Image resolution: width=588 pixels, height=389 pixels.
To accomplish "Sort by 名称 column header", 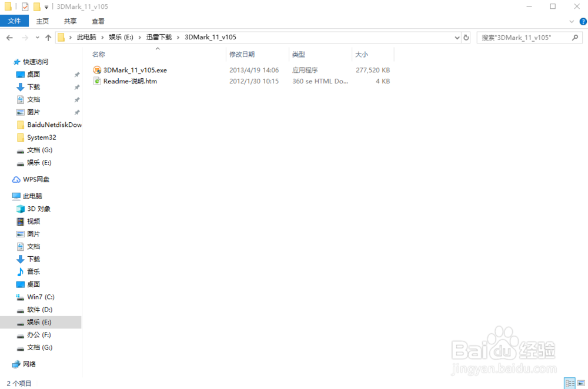I will point(99,54).
